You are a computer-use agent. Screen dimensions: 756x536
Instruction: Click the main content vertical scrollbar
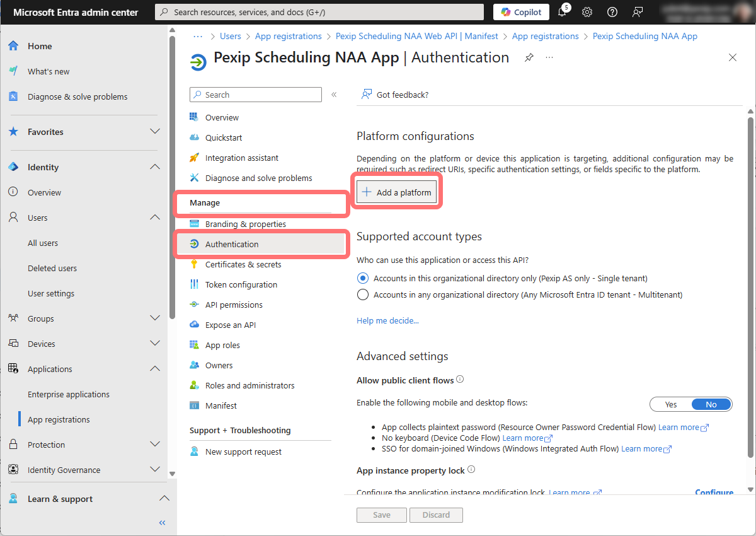coord(750,284)
